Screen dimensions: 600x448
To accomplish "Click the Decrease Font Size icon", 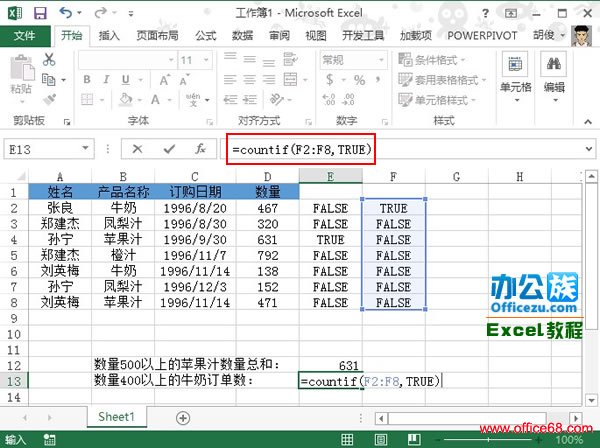I will click(x=184, y=80).
